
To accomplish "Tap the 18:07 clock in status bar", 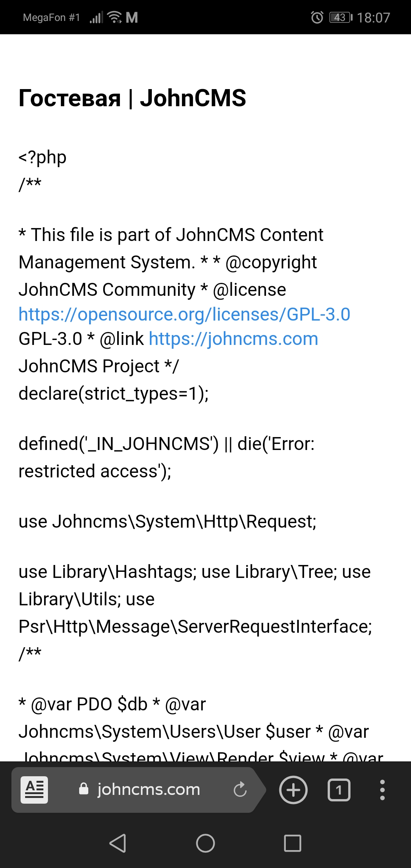I will [373, 18].
